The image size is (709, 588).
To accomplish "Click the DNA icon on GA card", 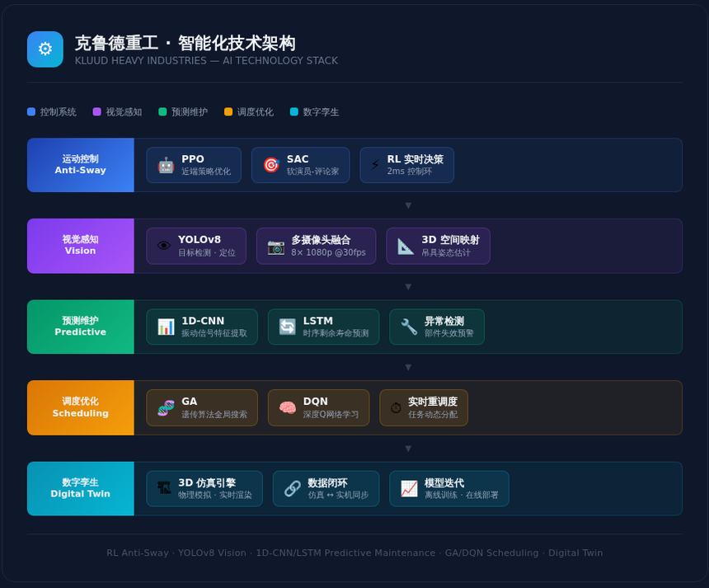I will (x=166, y=408).
